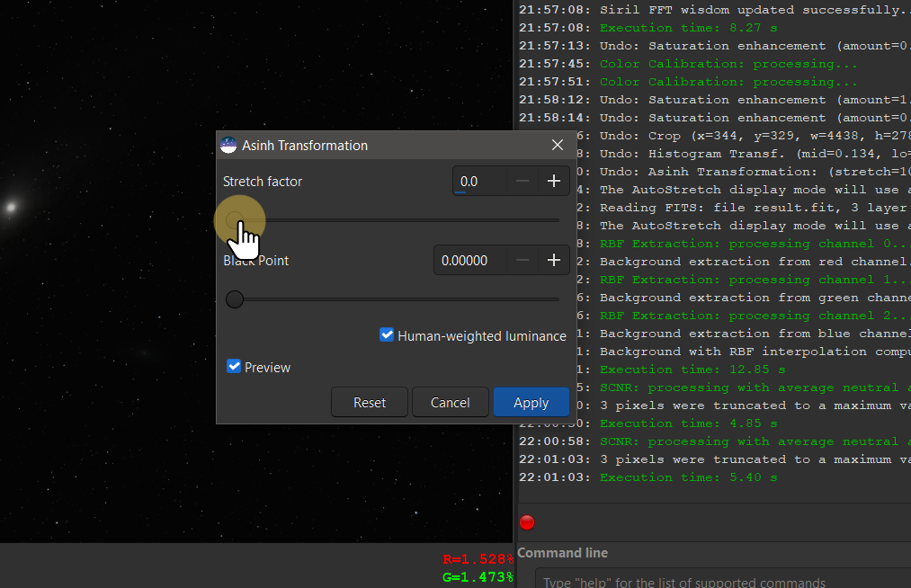The image size is (911, 588).
Task: Click the Black Point slider handle
Action: click(x=235, y=299)
